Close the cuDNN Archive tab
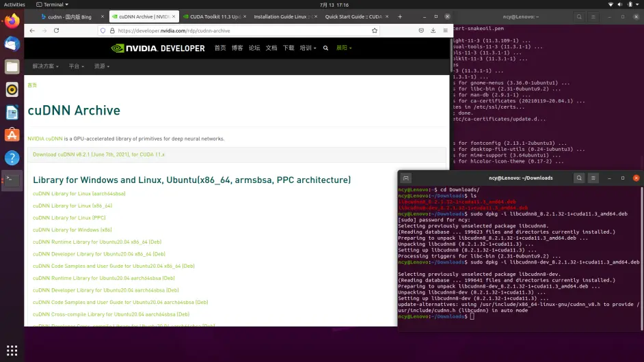 click(174, 17)
